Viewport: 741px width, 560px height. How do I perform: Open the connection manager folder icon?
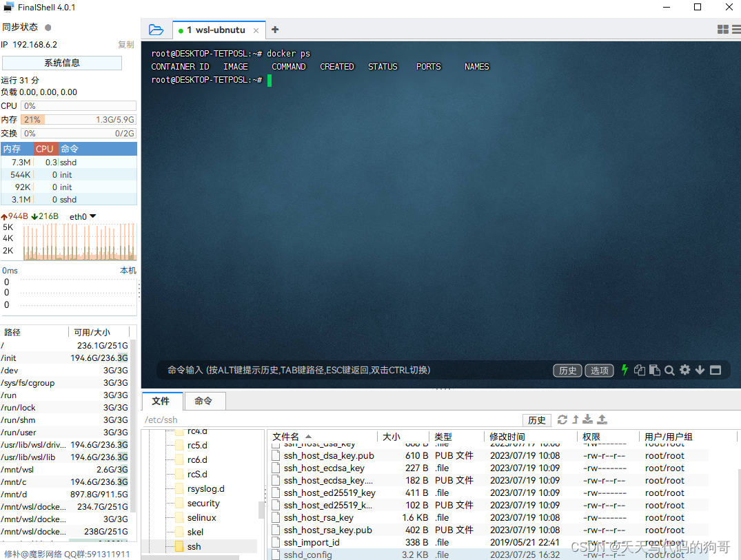[x=156, y=30]
